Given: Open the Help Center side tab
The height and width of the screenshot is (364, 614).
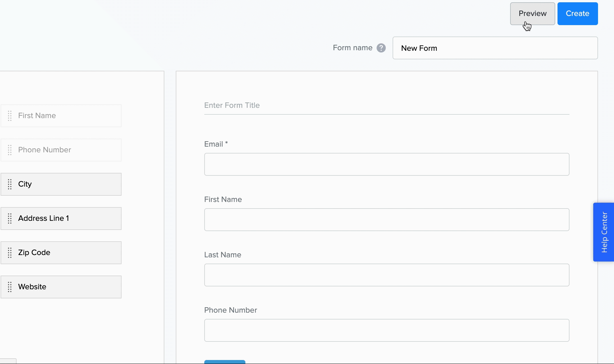Looking at the screenshot, I should pyautogui.click(x=603, y=232).
